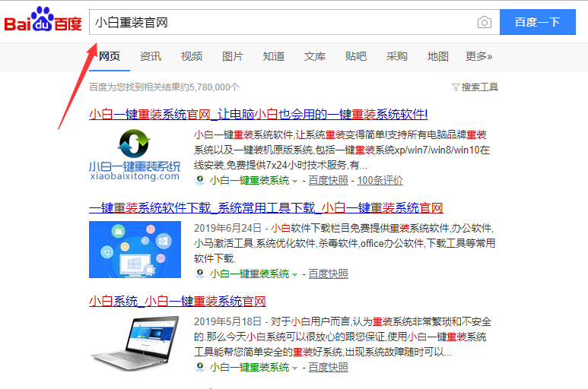This screenshot has width=588, height=389.
Task: Open the 100条评价 link
Action: pyautogui.click(x=380, y=180)
